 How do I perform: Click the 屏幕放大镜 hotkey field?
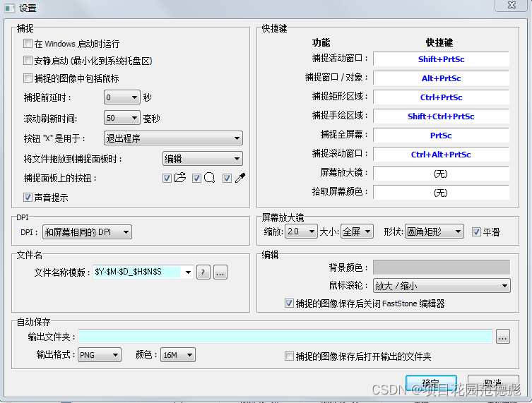pyautogui.click(x=441, y=174)
